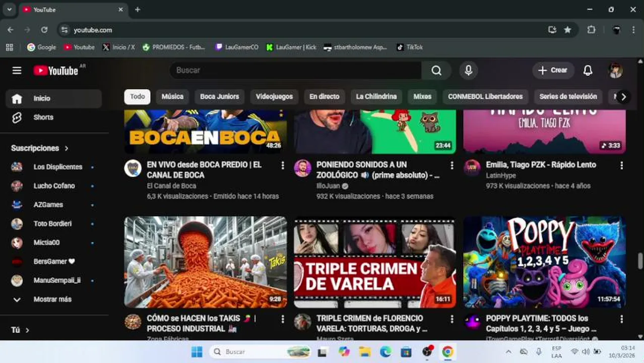644x363 pixels.
Task: Open ManuSempaii_ii subscription
Action: [54, 280]
